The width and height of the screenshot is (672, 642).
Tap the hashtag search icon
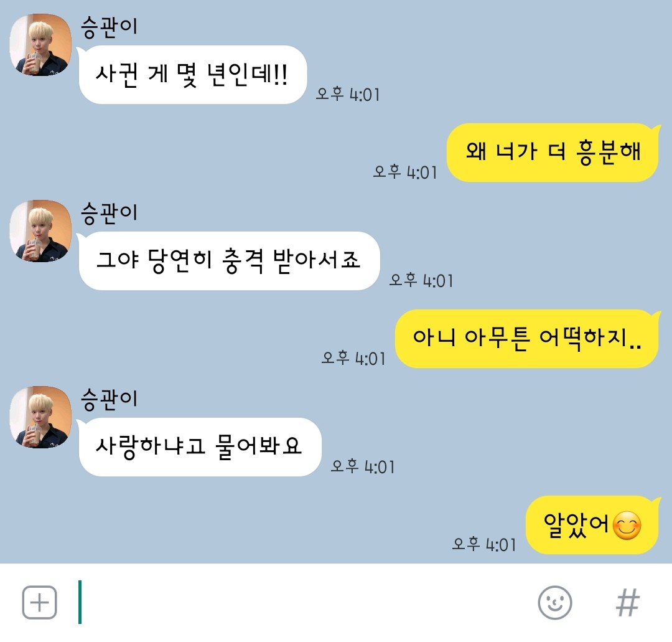627,603
